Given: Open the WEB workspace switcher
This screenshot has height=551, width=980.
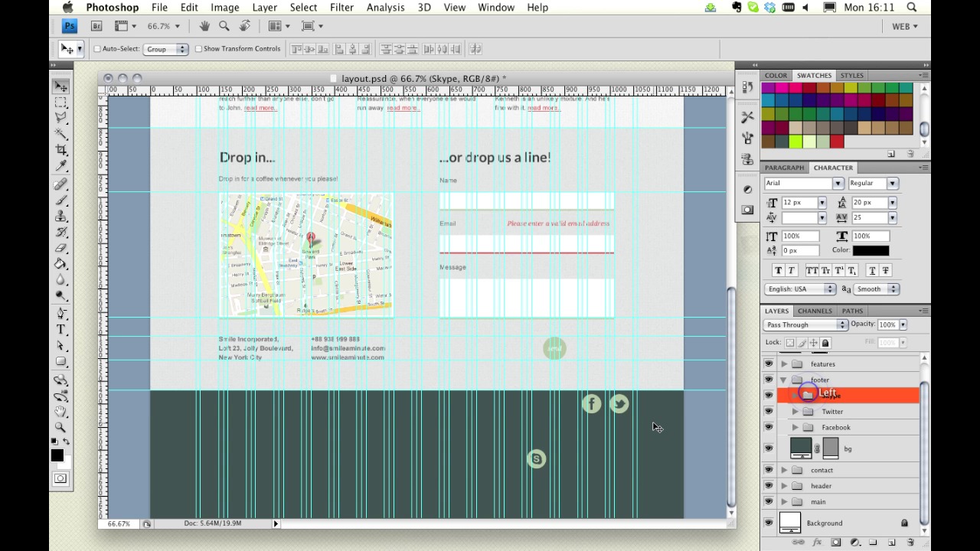Looking at the screenshot, I should pos(904,26).
